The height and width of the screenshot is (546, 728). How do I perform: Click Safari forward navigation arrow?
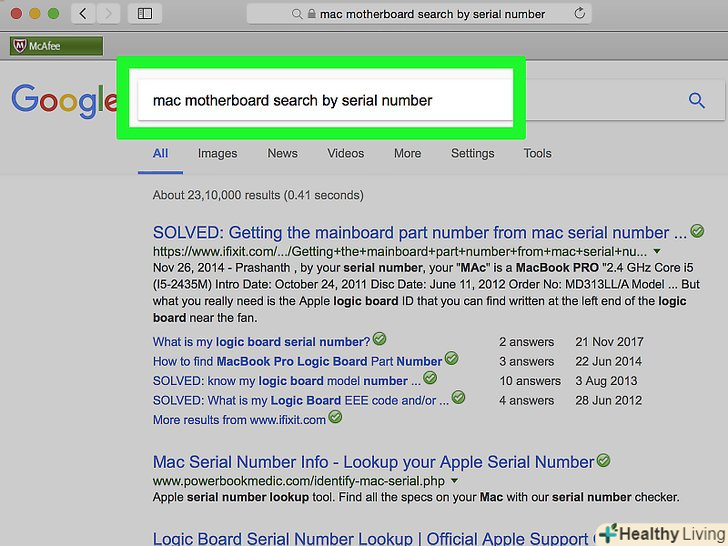[x=108, y=14]
